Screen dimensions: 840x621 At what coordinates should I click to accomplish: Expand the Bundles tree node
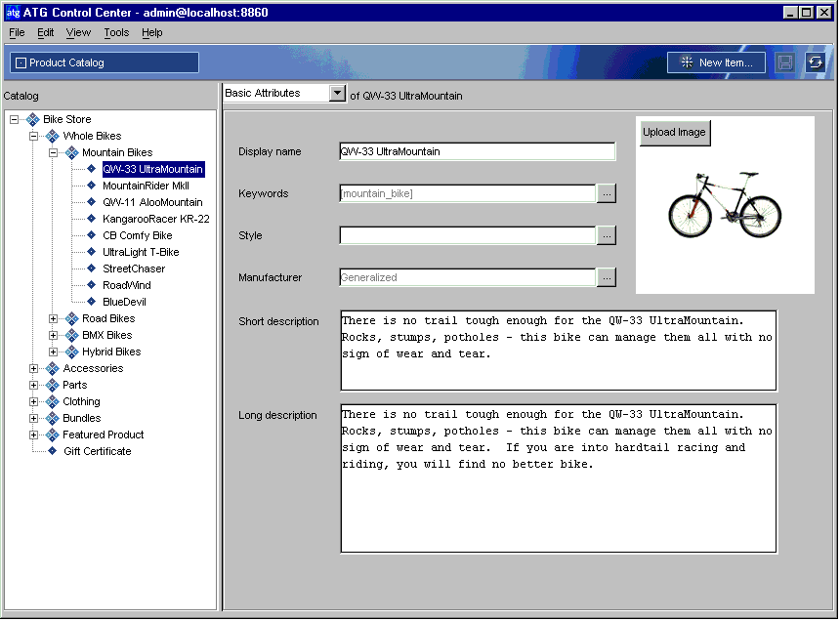point(34,418)
